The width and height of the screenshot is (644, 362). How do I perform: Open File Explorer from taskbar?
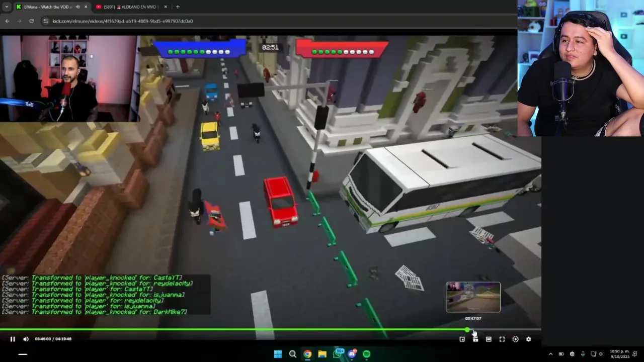point(322,354)
